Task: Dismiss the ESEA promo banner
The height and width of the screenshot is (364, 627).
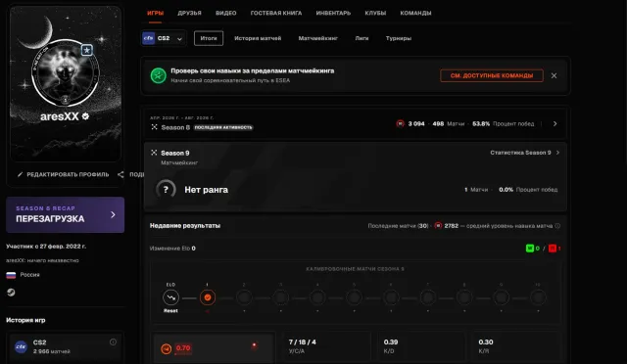Action: 554,75
